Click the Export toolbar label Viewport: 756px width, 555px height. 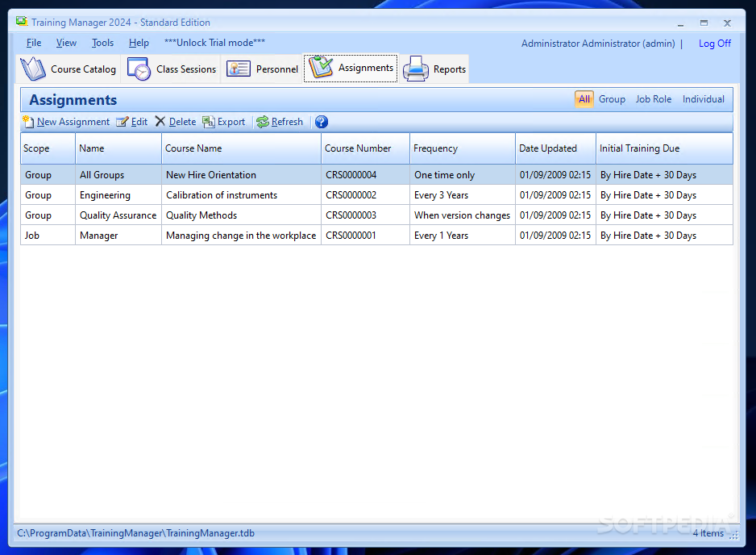tap(231, 122)
